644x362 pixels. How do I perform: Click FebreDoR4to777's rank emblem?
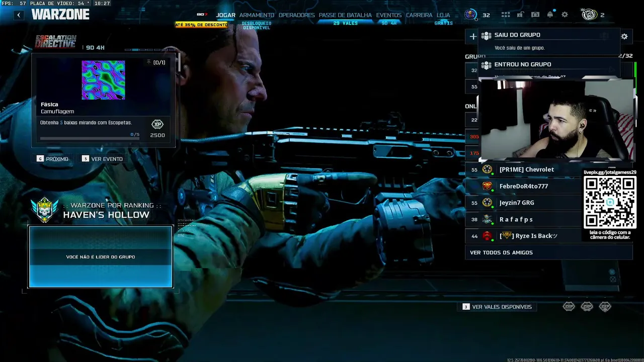[487, 186]
